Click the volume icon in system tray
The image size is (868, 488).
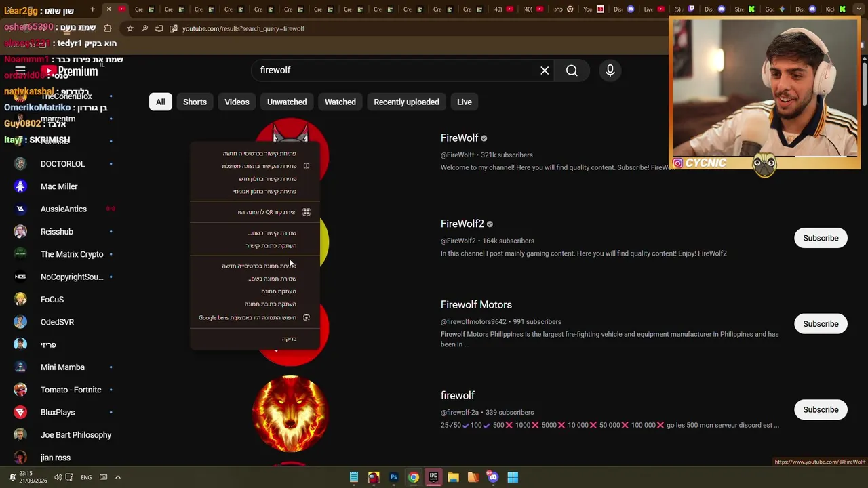coord(58,477)
